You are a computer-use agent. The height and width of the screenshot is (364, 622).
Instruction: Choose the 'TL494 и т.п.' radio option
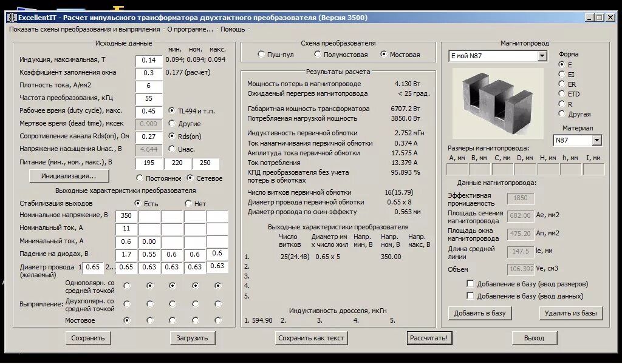coord(172,111)
